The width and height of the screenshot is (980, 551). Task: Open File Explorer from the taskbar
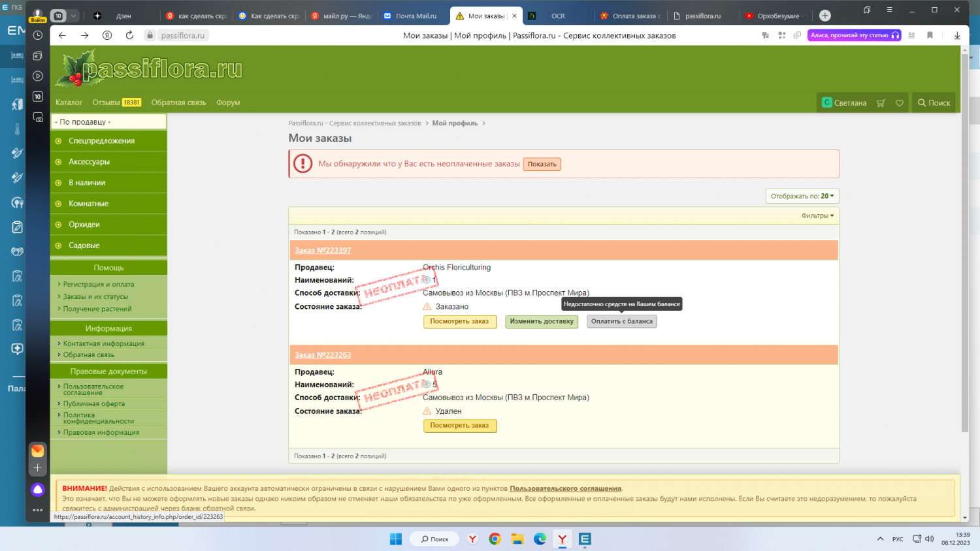517,539
